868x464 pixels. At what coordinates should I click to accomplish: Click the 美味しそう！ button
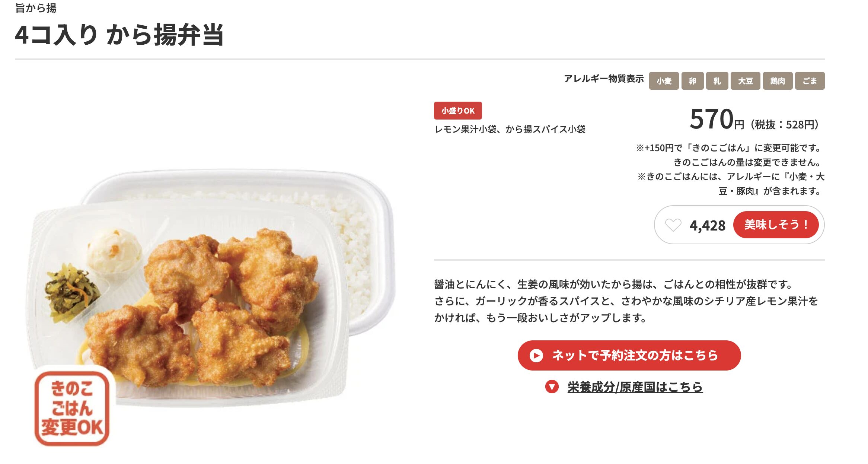coord(776,225)
